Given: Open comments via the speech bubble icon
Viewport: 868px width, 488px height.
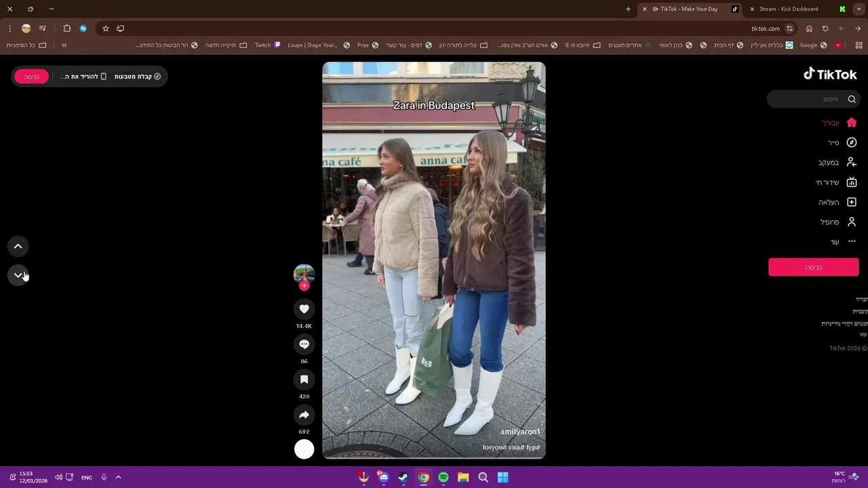Looking at the screenshot, I should [304, 344].
